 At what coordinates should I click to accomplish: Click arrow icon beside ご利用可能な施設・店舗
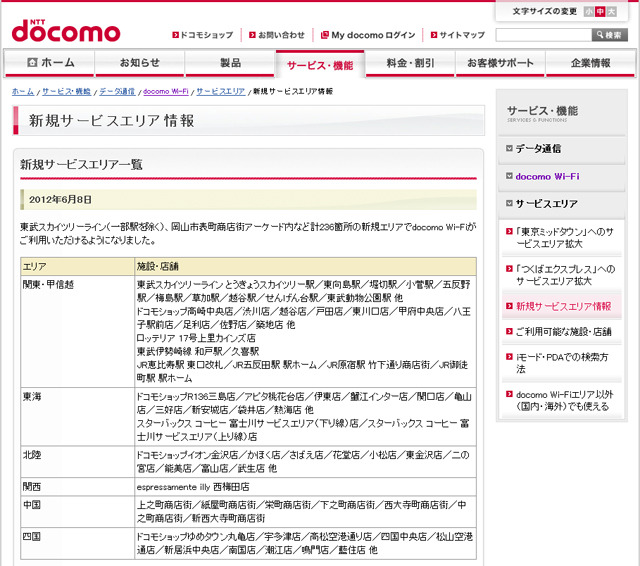(509, 331)
